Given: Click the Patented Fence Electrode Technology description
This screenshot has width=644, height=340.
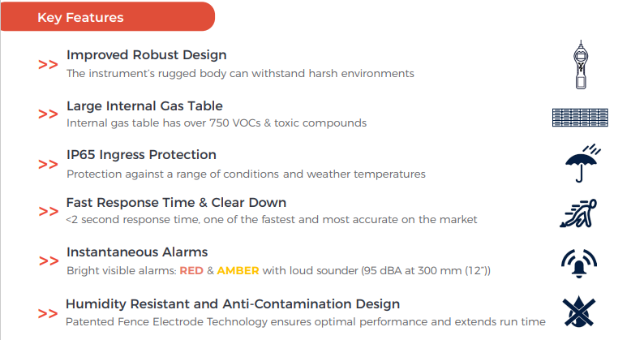Looking at the screenshot, I should (x=306, y=321).
